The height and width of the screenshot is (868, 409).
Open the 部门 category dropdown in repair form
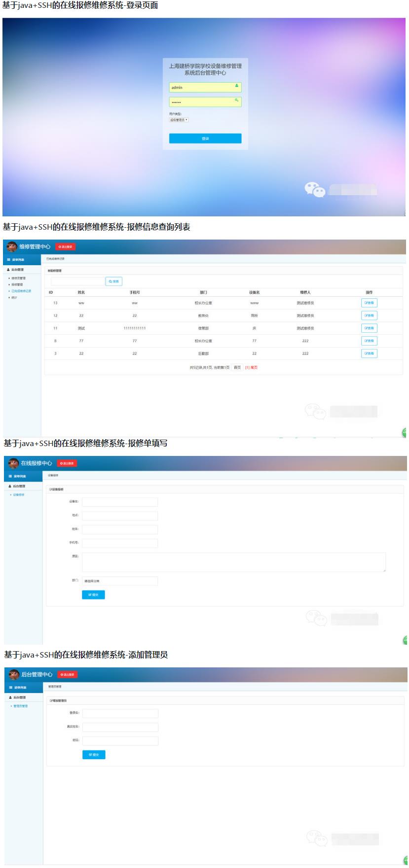(x=120, y=581)
